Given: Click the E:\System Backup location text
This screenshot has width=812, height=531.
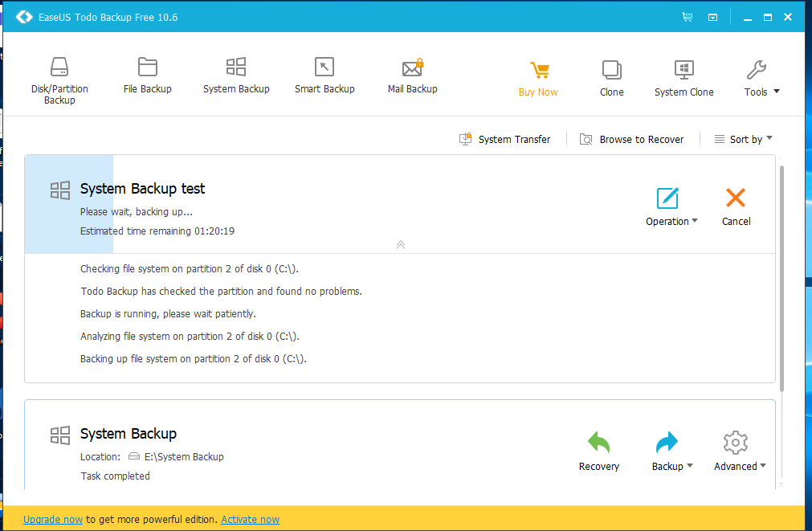Looking at the screenshot, I should pos(184,456).
